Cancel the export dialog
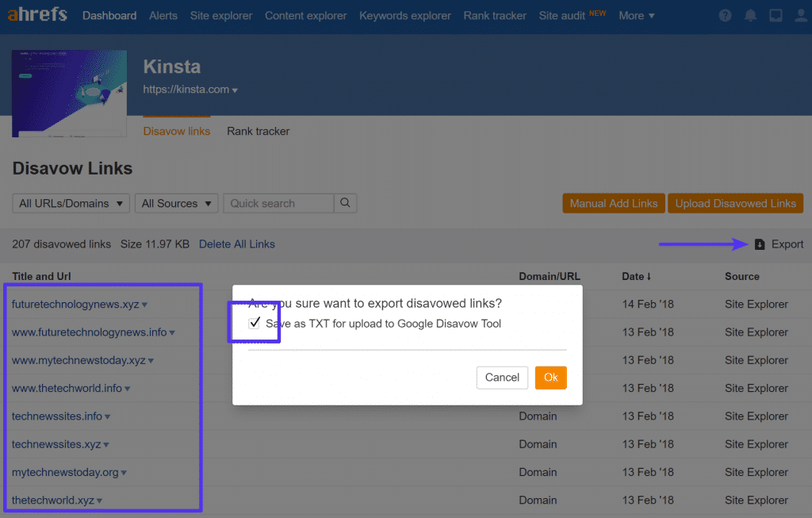The height and width of the screenshot is (518, 812). pyautogui.click(x=502, y=378)
